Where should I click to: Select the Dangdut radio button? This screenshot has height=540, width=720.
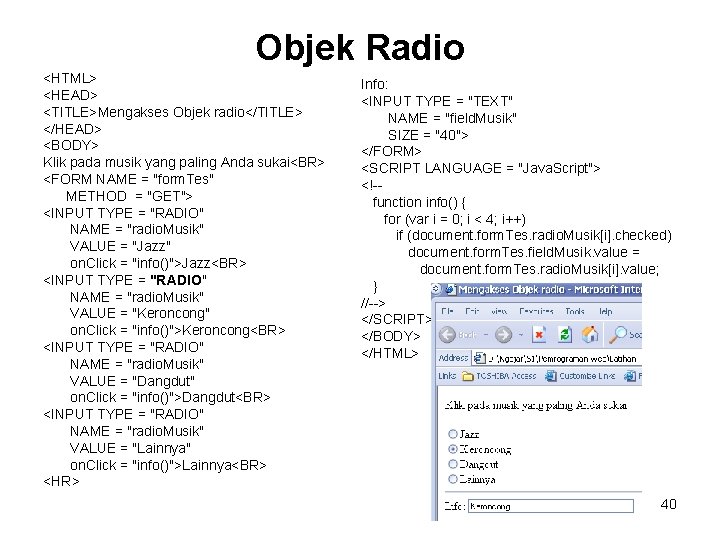[x=453, y=464]
